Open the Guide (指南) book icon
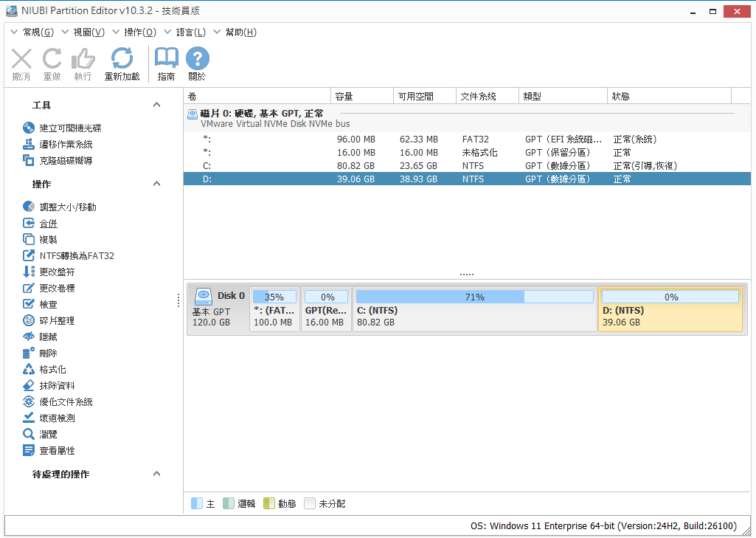This screenshot has width=756, height=538. click(x=167, y=59)
